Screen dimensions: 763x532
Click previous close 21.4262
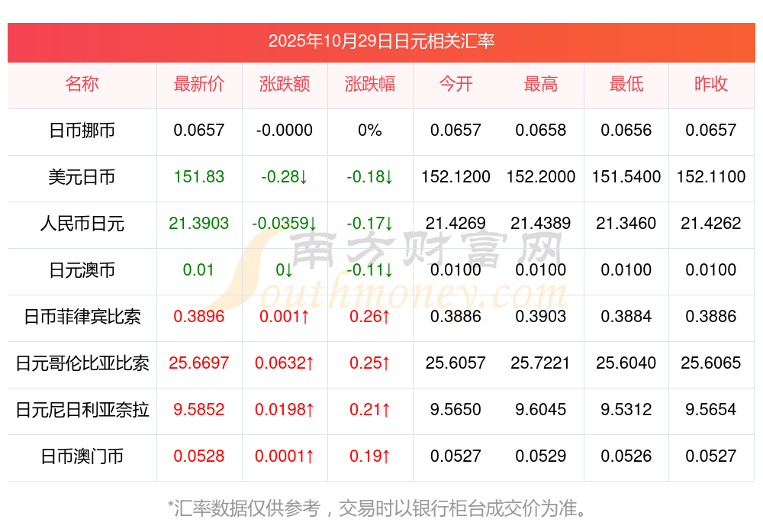coord(711,224)
